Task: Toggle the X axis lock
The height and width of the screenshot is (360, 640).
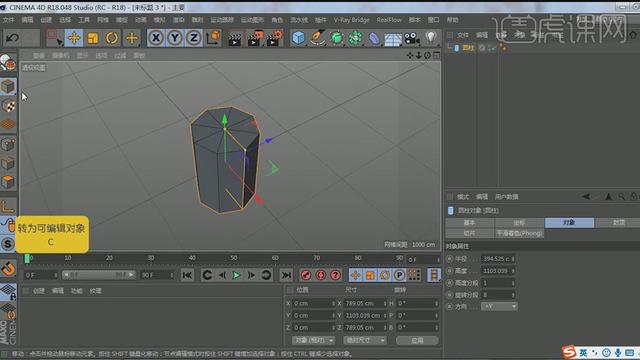Action: point(156,38)
